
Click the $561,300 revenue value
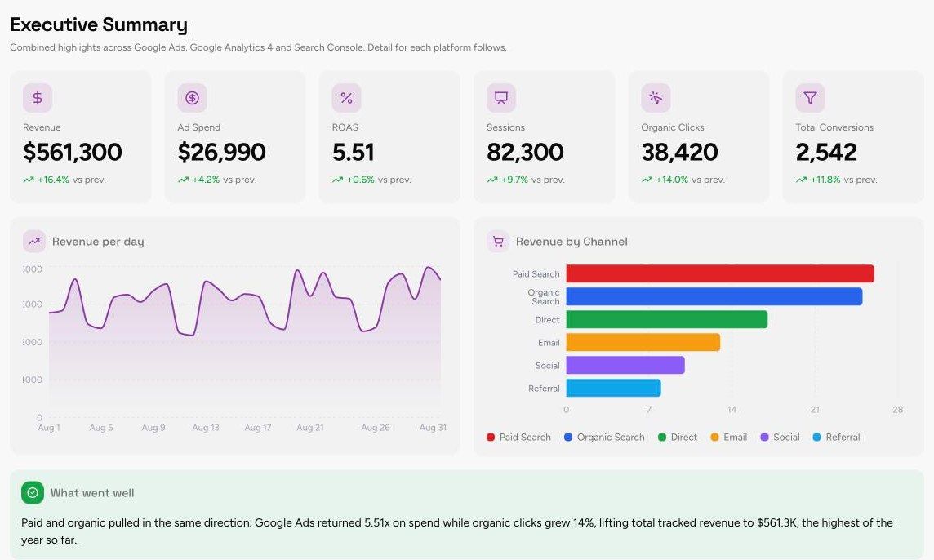click(x=72, y=153)
